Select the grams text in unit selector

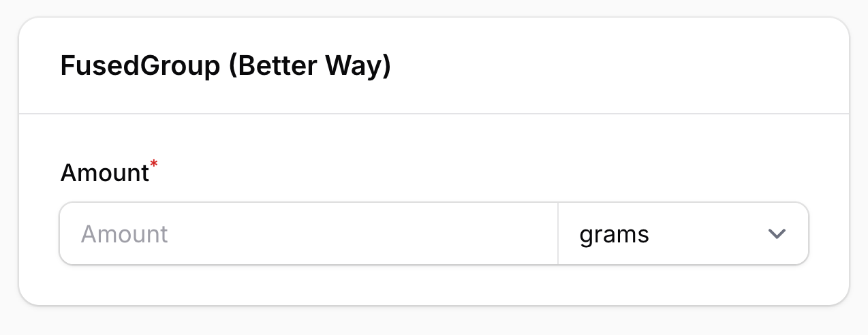point(614,234)
